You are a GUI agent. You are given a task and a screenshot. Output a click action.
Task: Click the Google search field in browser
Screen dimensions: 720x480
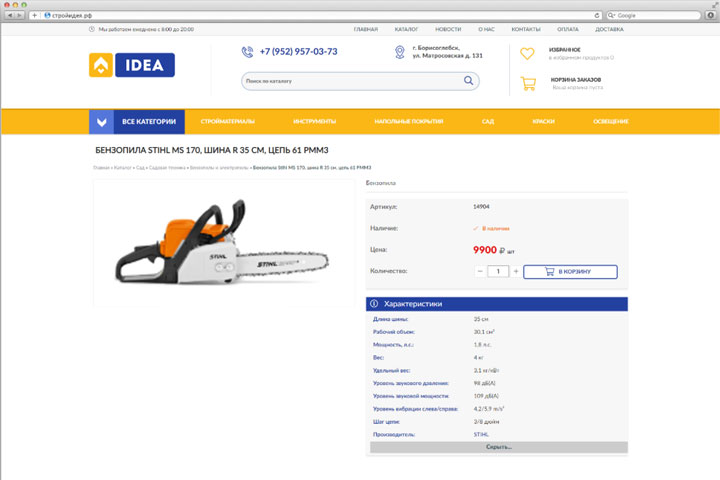654,16
